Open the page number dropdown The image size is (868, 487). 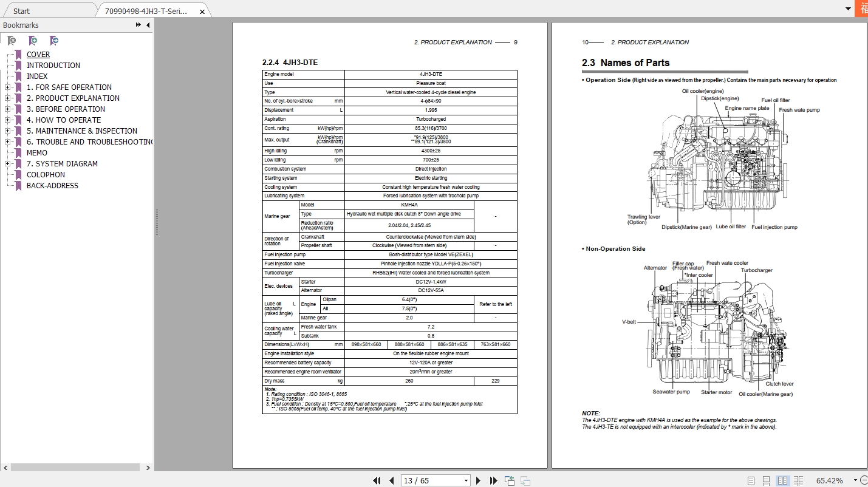click(x=466, y=480)
